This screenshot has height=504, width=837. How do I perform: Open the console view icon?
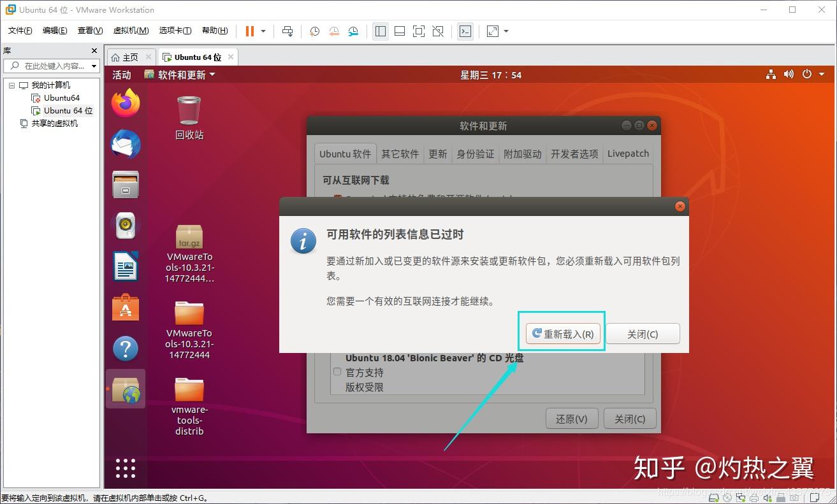pos(465,31)
